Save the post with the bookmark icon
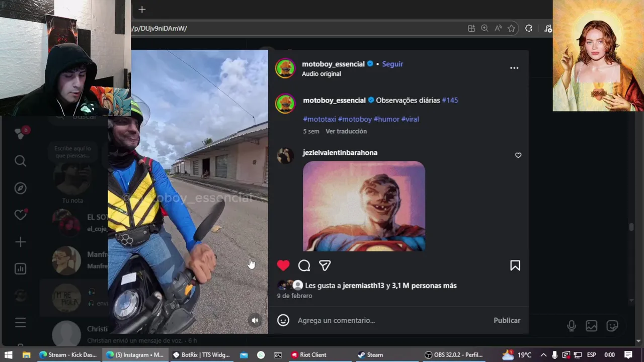644x362 pixels. 515,265
